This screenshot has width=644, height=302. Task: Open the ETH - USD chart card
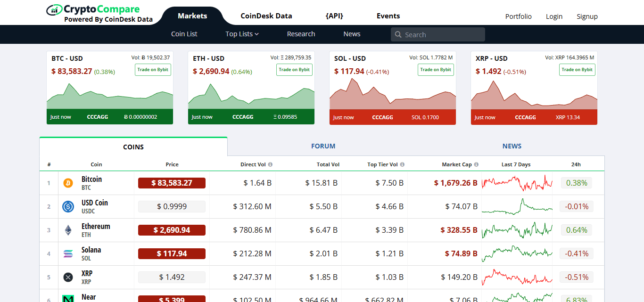tap(251, 88)
